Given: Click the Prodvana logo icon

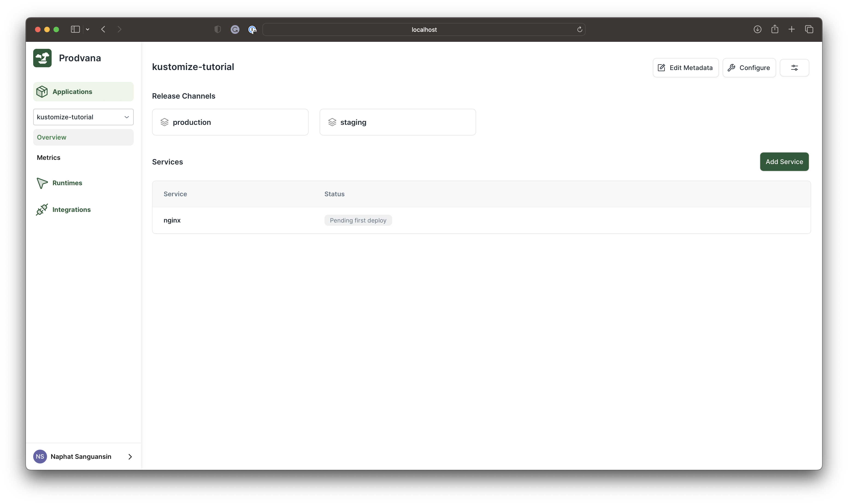Looking at the screenshot, I should click(x=42, y=58).
